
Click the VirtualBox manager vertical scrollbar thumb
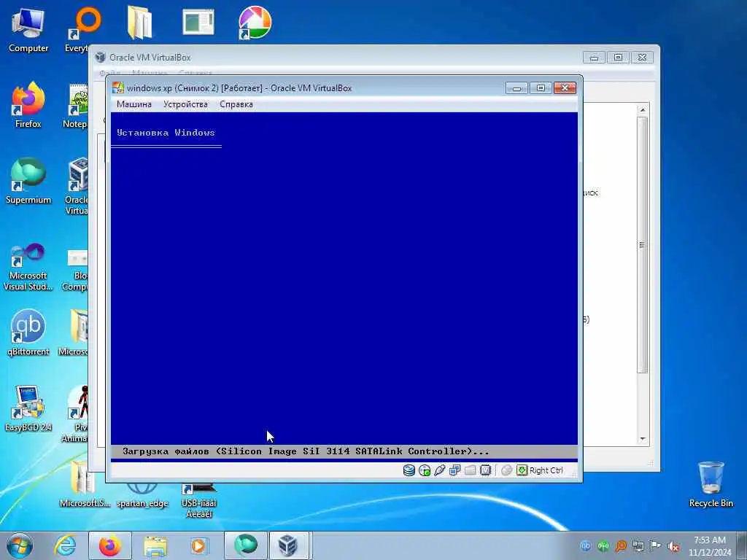pos(643,245)
